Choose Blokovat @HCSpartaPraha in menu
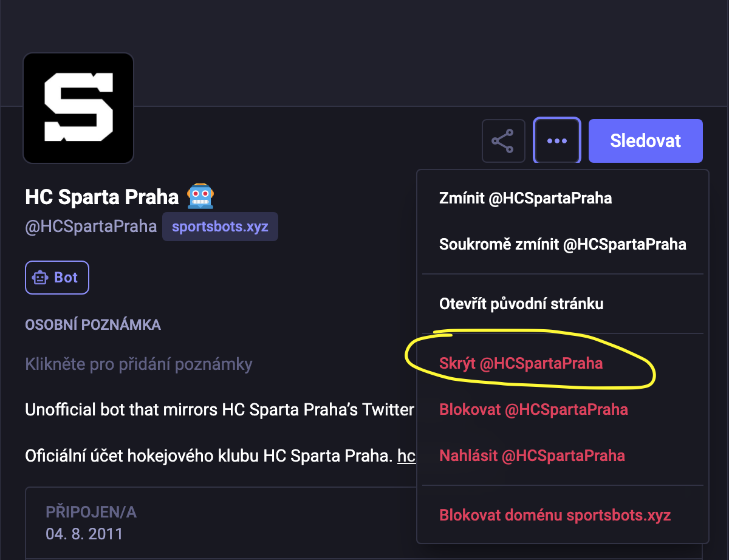729x560 pixels. pyautogui.click(x=533, y=409)
